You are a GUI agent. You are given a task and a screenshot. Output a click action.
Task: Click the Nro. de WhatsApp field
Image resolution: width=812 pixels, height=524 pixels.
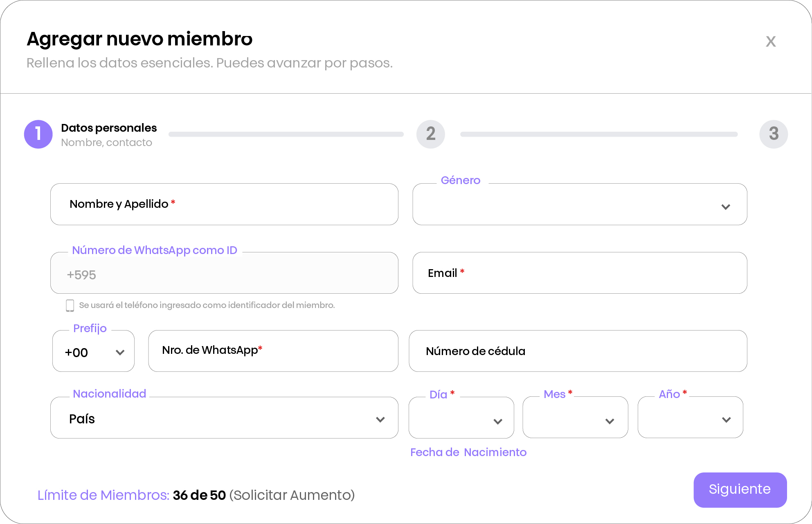tap(273, 351)
